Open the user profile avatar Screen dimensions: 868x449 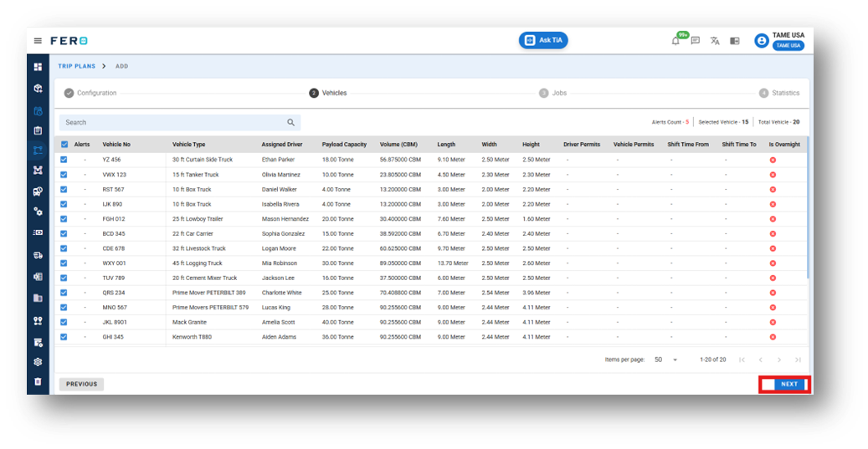[762, 41]
